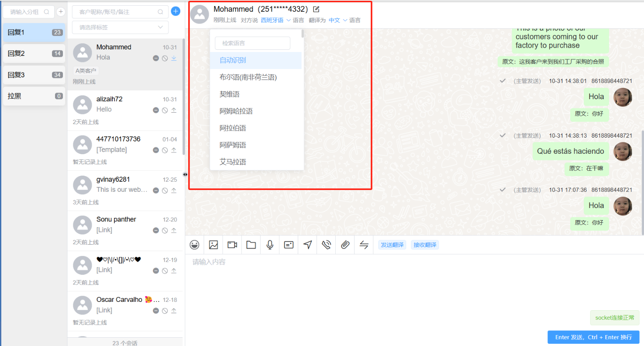This screenshot has width=644, height=346.
Task: Click the blue plus add-contact button
Action: [176, 11]
